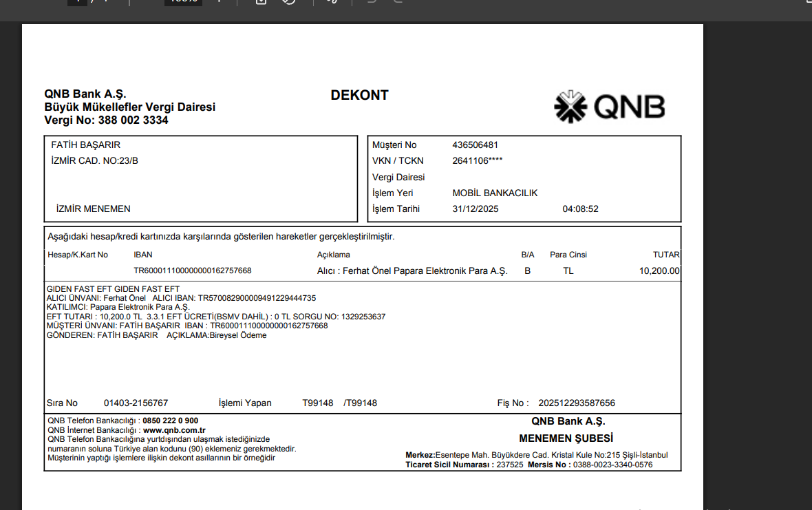This screenshot has height=510, width=812.
Task: Click 'GIDEN FAST EFT GIDEN FAST EFT' line
Action: point(113,289)
